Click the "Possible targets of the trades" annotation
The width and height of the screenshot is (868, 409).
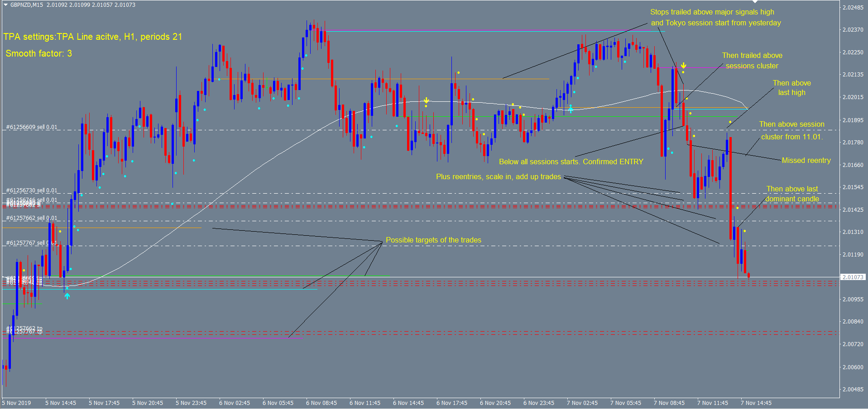(x=433, y=240)
